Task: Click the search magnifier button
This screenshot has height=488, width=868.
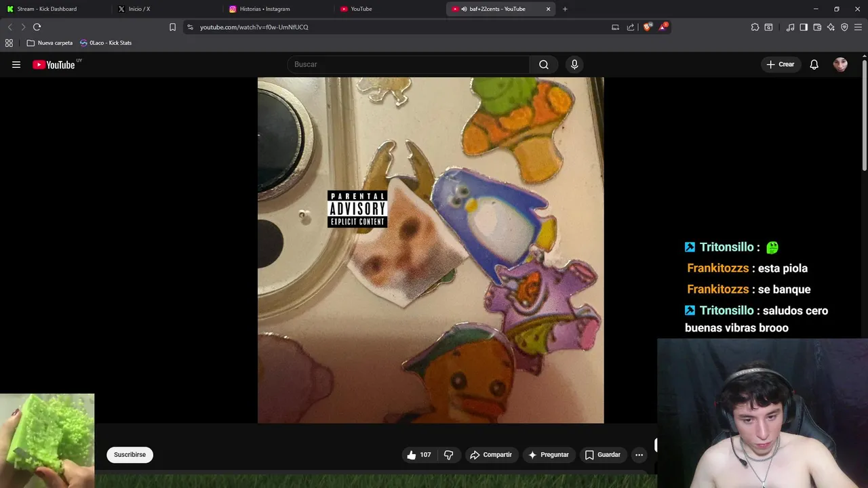Action: click(x=544, y=64)
